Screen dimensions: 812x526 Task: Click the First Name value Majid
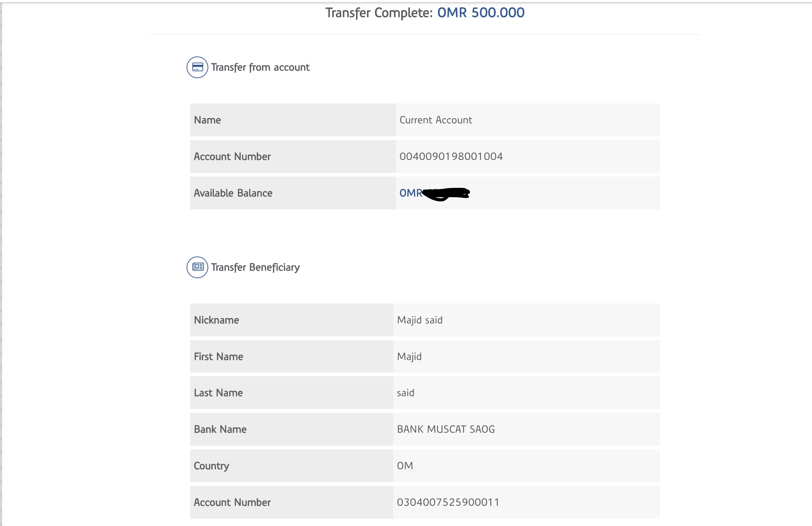coord(409,357)
